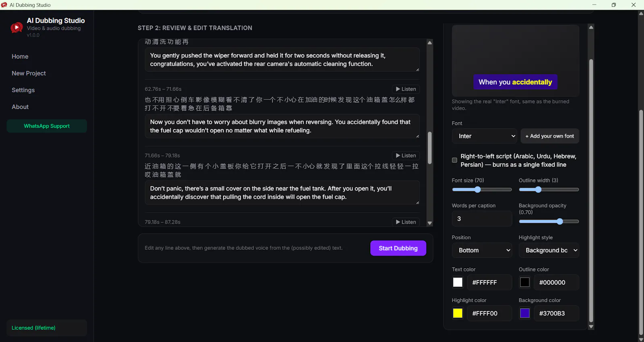Adjust the Outline width slider
Image resolution: width=644 pixels, height=342 pixels.
tap(549, 190)
